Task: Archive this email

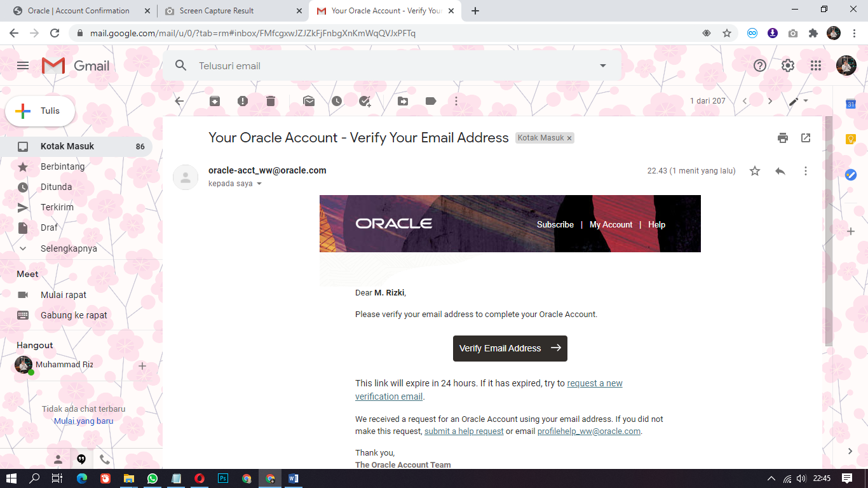Action: click(215, 101)
